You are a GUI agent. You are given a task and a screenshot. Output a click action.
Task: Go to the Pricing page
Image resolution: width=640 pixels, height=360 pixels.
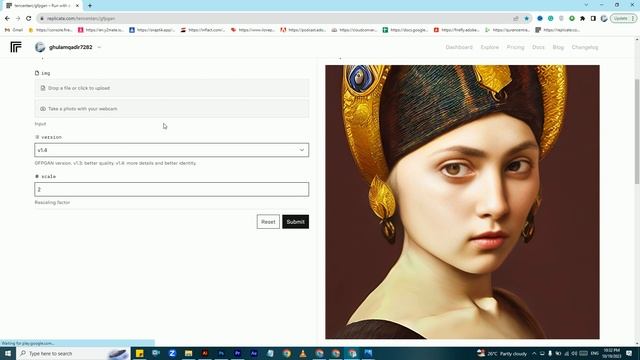tap(515, 47)
